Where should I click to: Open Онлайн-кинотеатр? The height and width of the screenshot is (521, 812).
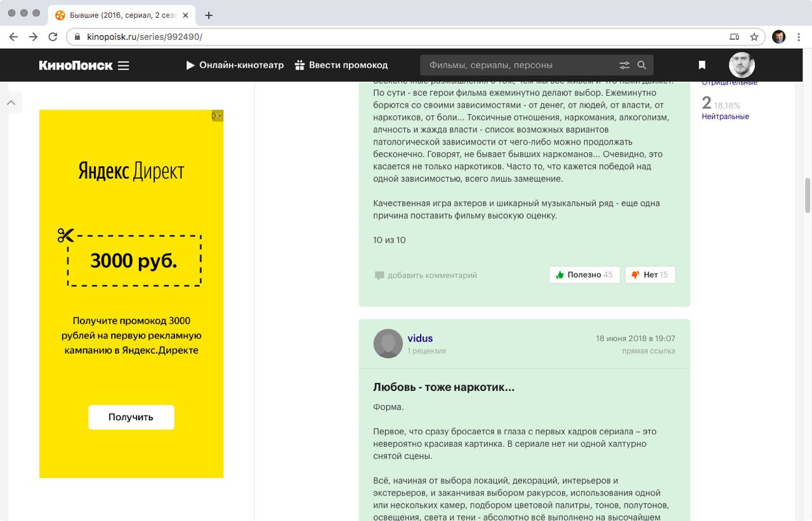click(235, 65)
